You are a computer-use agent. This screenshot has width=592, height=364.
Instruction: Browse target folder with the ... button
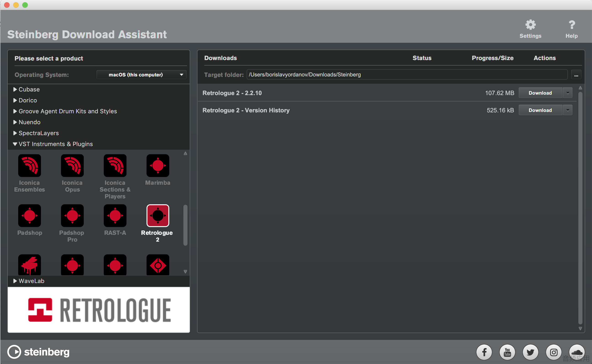pos(576,75)
